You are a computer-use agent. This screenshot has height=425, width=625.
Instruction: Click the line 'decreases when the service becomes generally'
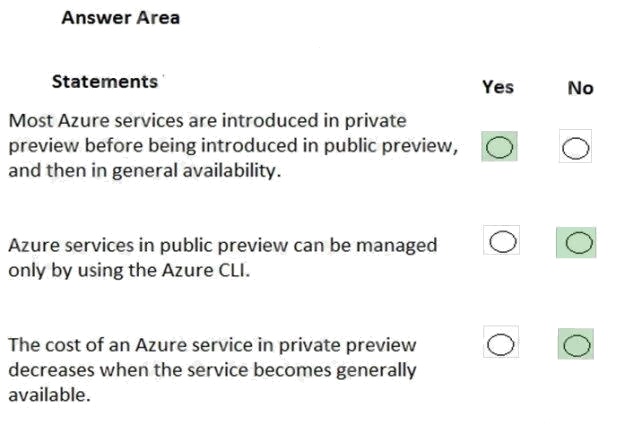pyautogui.click(x=212, y=370)
